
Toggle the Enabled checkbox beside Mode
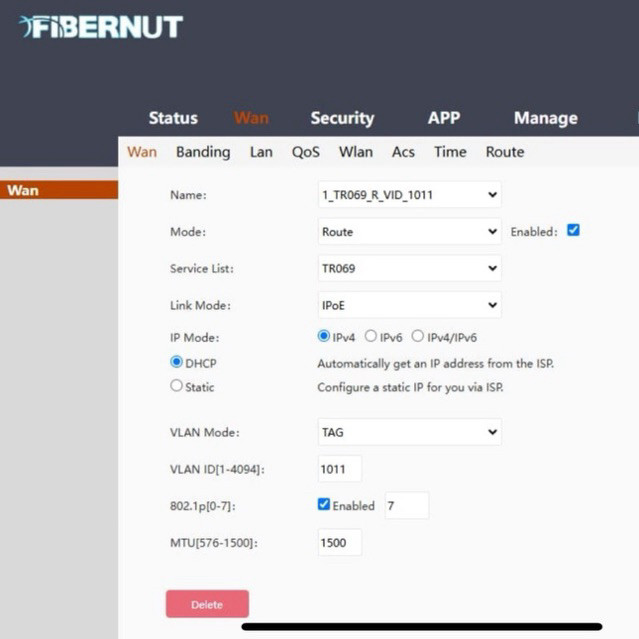(x=573, y=231)
